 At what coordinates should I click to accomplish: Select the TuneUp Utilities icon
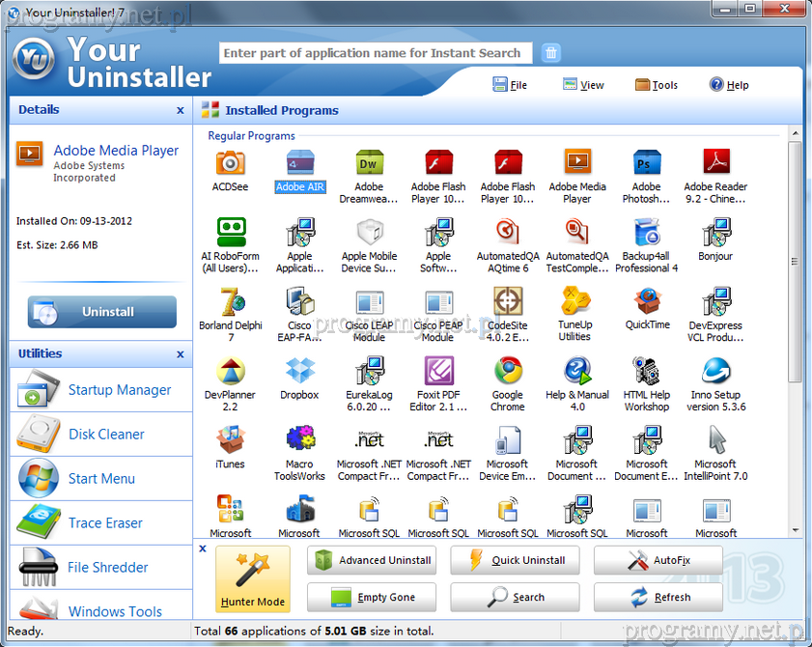click(576, 301)
